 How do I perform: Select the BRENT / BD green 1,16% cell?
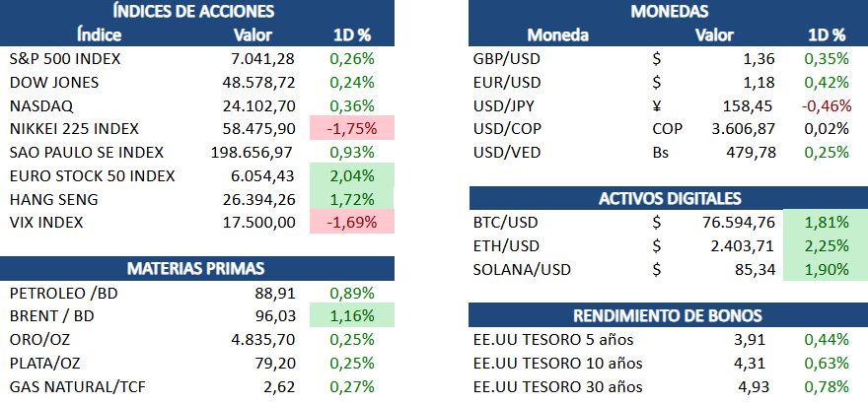tap(354, 315)
